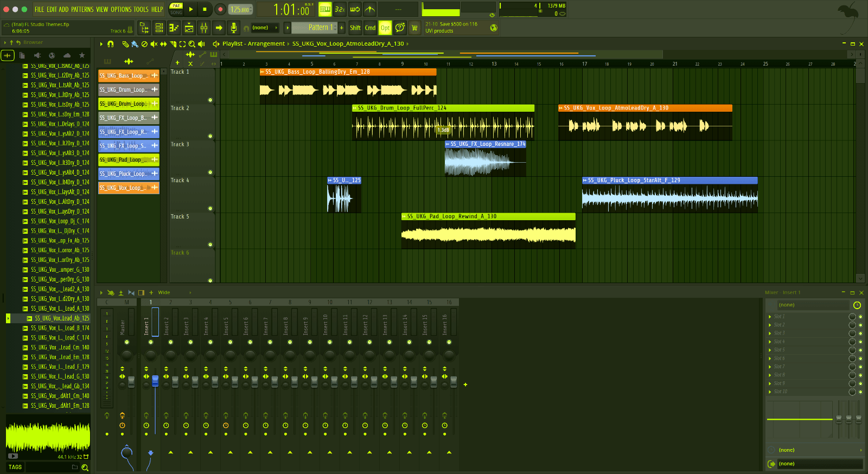Open the Piano Roll from the toolbar
Viewport: 868px width, 474px height.
[174, 28]
